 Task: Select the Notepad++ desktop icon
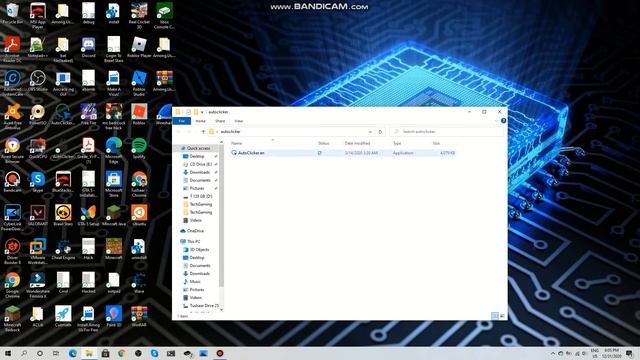click(38, 48)
